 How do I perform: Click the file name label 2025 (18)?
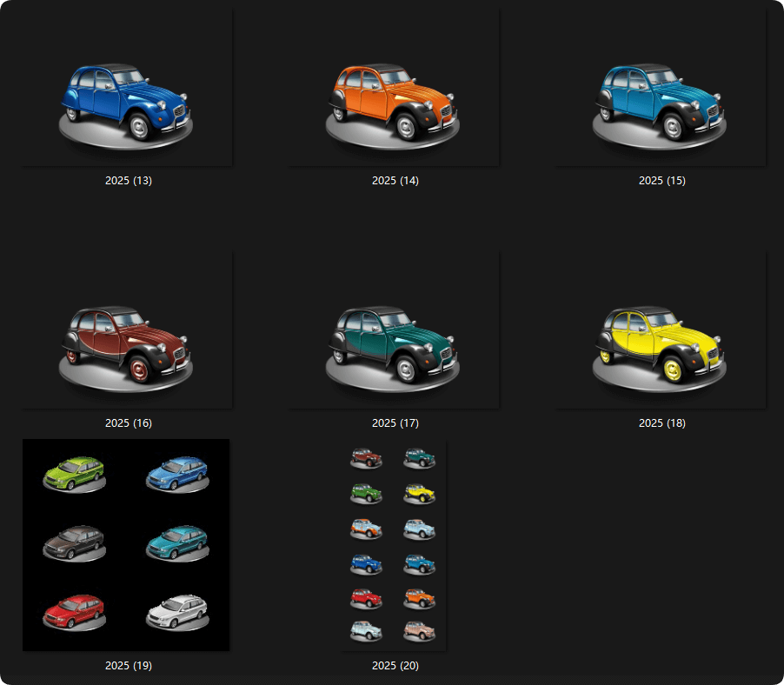(x=662, y=423)
